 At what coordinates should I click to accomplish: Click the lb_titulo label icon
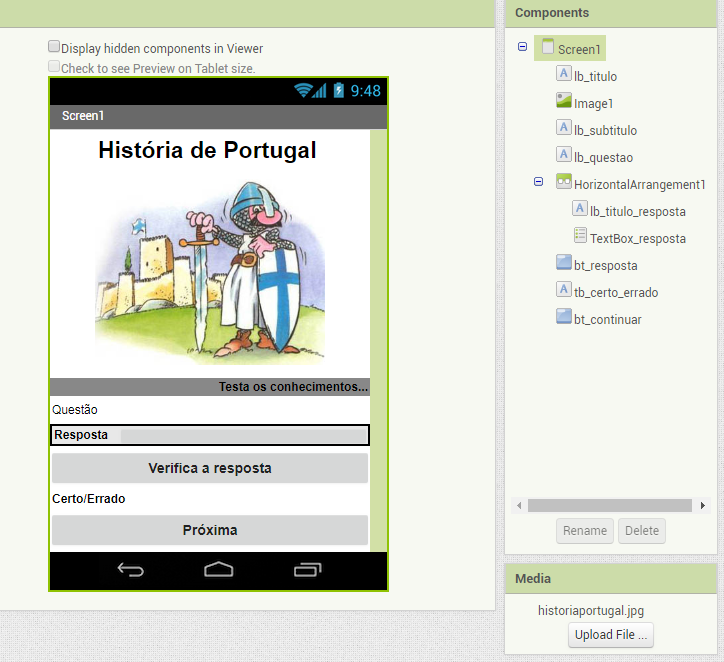(563, 73)
